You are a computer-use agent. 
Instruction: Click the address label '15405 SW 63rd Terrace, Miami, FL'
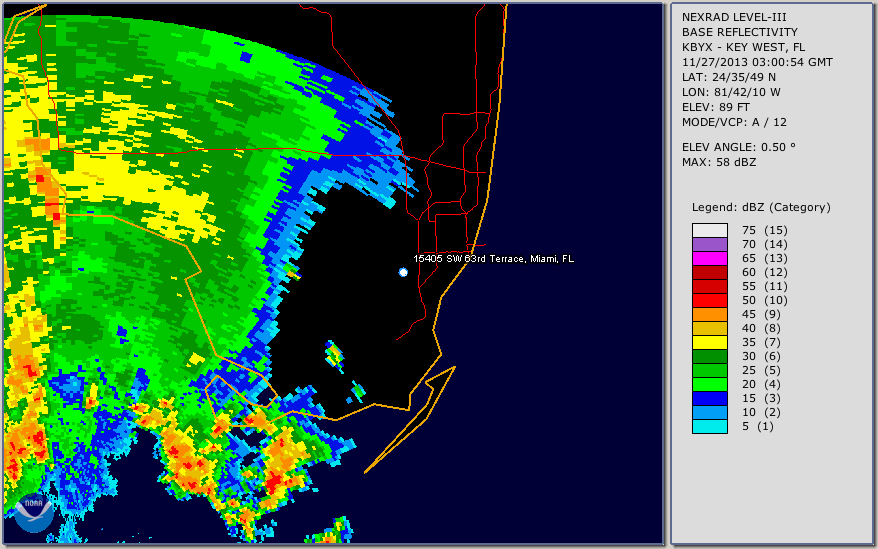[x=493, y=259]
